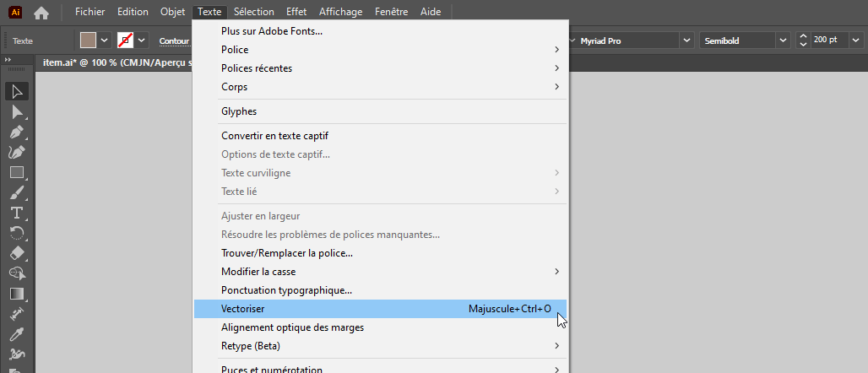
Task: Select the Puppet Warp tool
Action: point(17,354)
